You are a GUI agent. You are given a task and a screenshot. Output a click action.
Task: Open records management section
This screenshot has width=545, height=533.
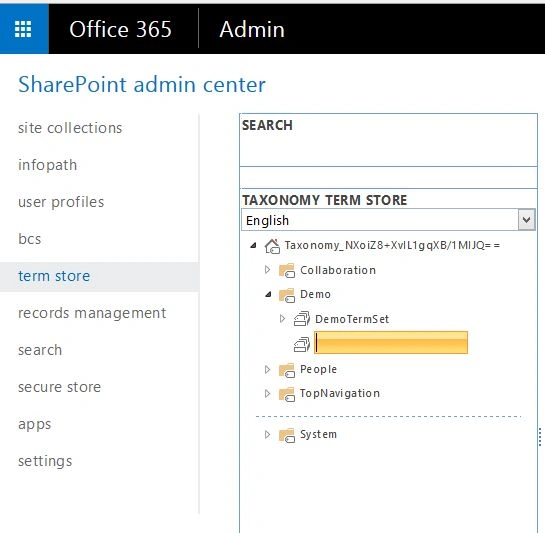pyautogui.click(x=92, y=313)
